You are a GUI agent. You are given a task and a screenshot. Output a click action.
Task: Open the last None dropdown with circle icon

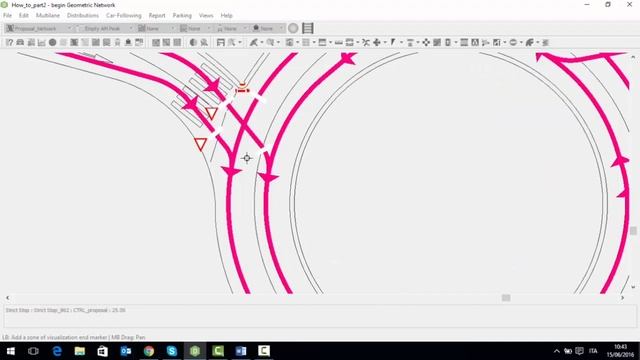(x=268, y=28)
